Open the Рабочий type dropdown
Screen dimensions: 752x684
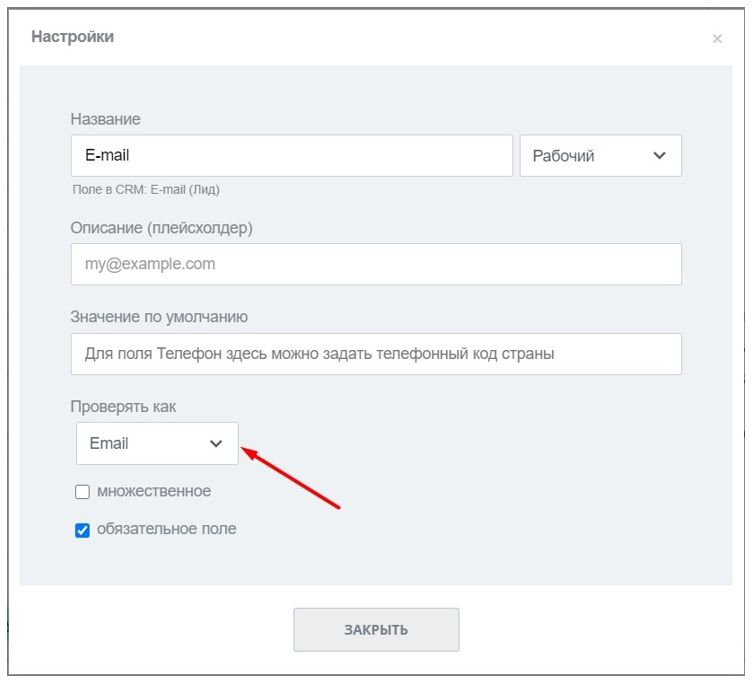click(600, 156)
